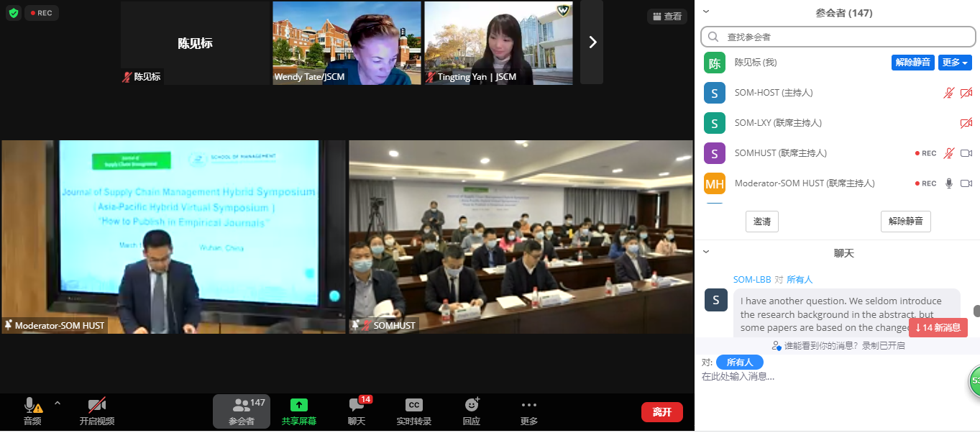Click the Invite (邀请) button
The height and width of the screenshot is (433, 980).
761,222
